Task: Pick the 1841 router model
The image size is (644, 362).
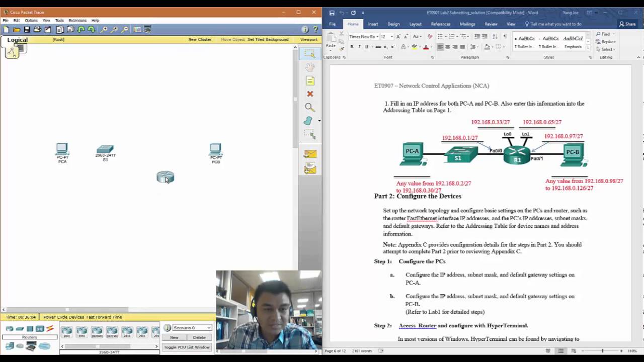Action: [x=66, y=331]
